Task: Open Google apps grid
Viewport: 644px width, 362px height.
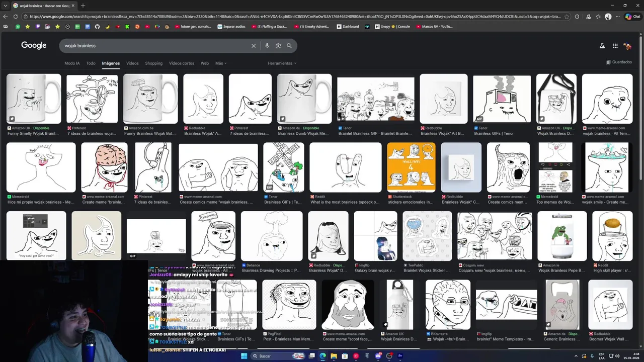Action: 615,46
